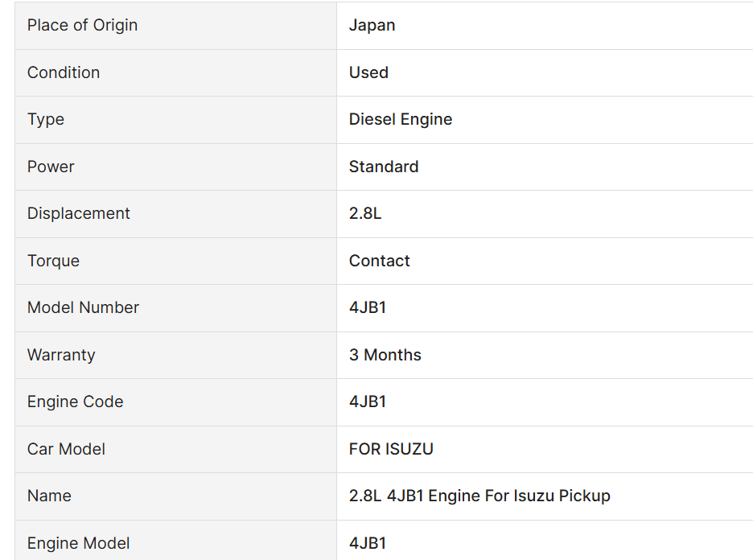Select the 4JB1 value in Model Number row
The image size is (753, 560).
[x=367, y=307]
